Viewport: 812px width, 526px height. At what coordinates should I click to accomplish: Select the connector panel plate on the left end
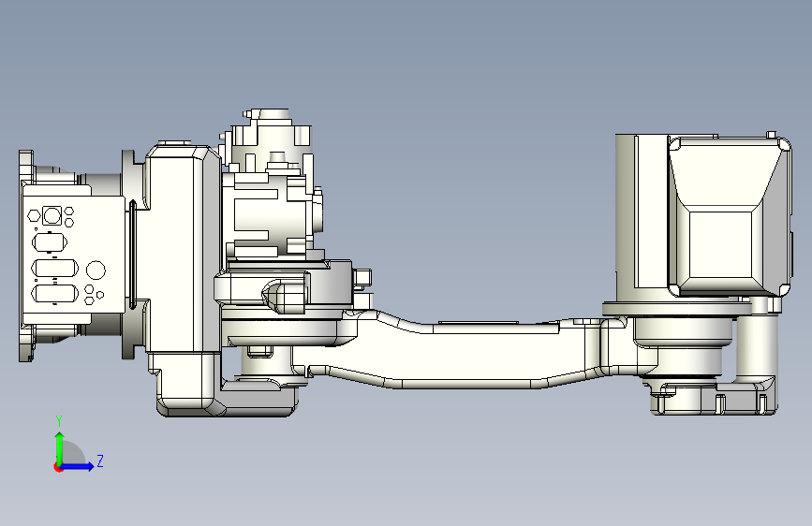tap(74, 255)
